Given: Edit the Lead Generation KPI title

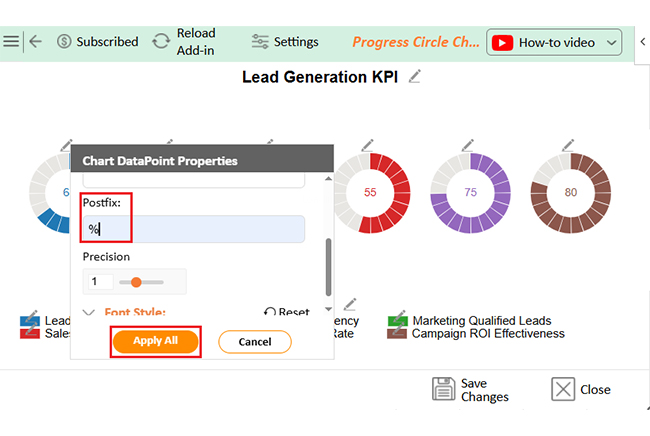Looking at the screenshot, I should click(415, 77).
